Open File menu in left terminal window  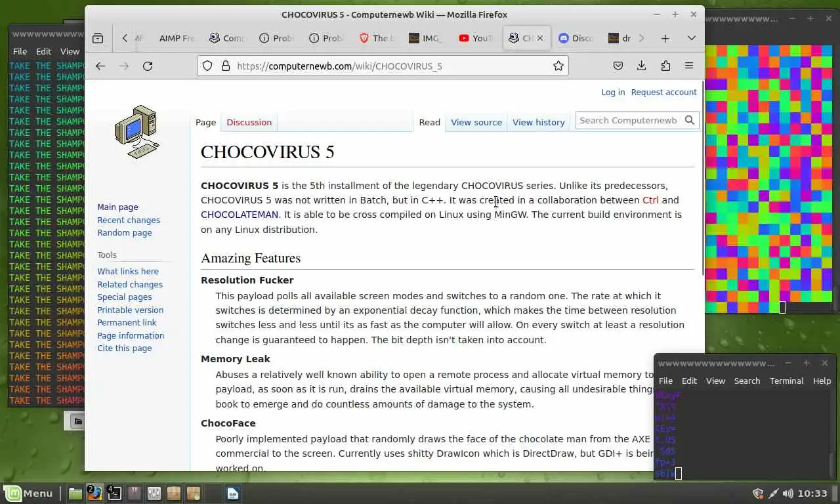[x=20, y=51]
